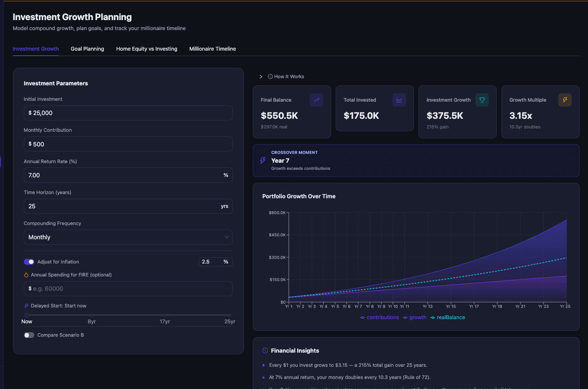Click the 17yr mark on Delayed Start slider
588x389 pixels.
[165, 315]
